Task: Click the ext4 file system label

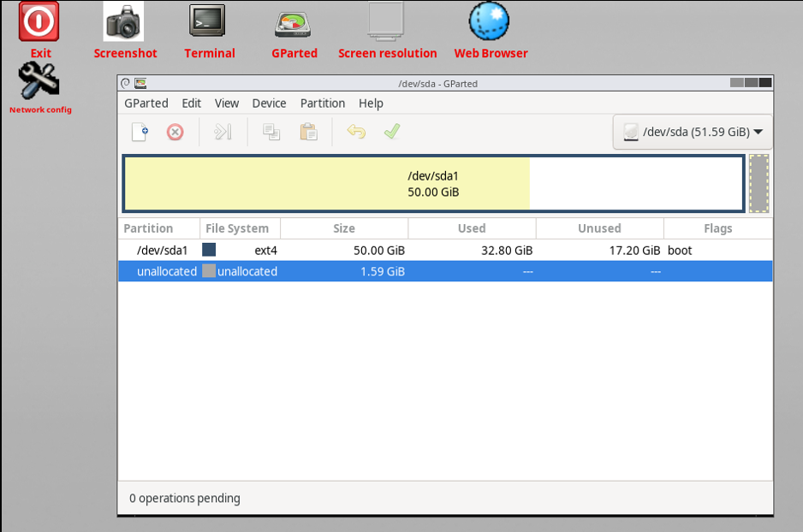Action: 265,251
